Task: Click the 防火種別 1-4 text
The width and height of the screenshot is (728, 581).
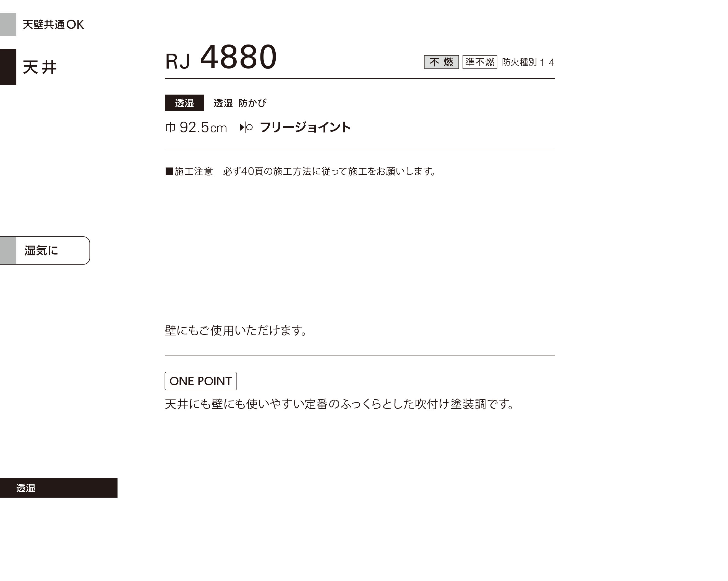Action: tap(528, 62)
